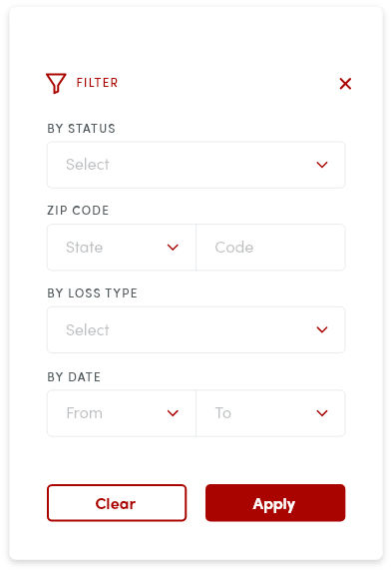Screen dimensions: 392x572
Task: Click the chevron arrow beside From
Action: point(173,413)
